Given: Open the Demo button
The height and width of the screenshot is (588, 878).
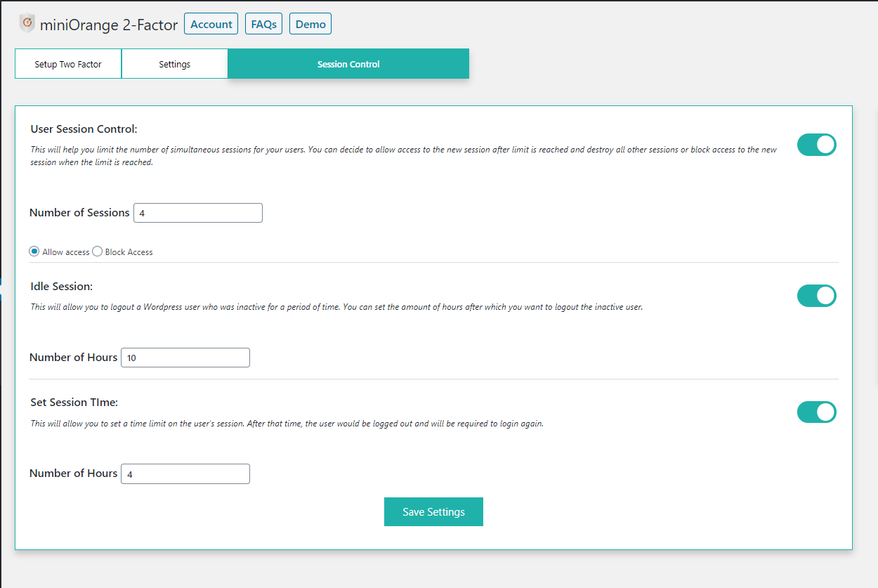Looking at the screenshot, I should point(310,24).
